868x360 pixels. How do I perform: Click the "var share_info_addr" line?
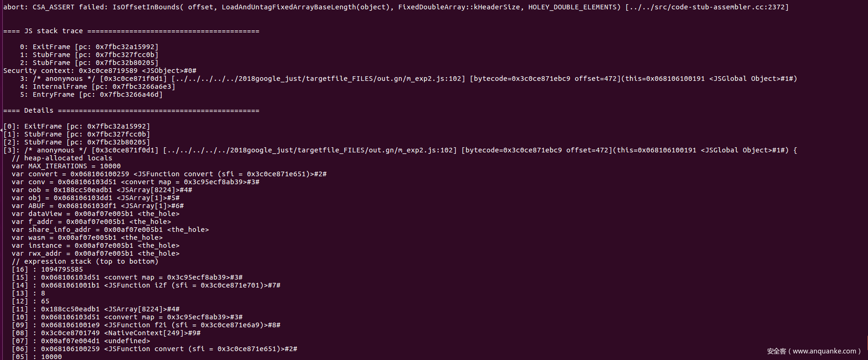(x=110, y=230)
